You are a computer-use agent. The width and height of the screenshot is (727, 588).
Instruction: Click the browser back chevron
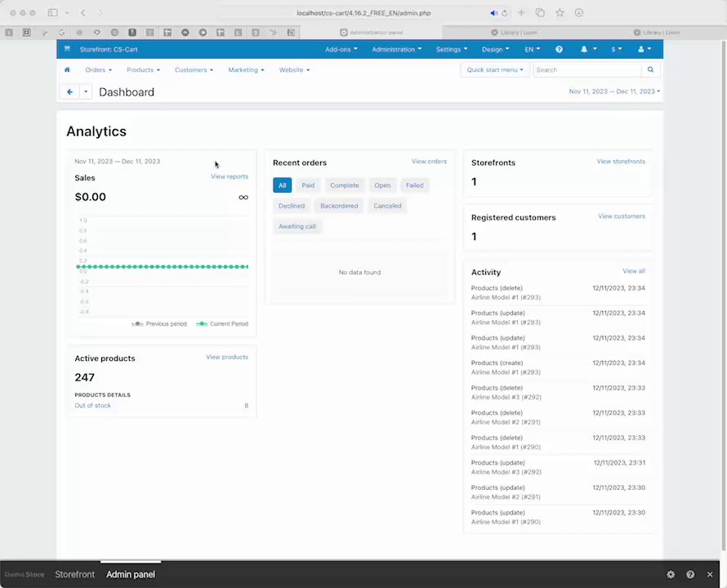(83, 12)
